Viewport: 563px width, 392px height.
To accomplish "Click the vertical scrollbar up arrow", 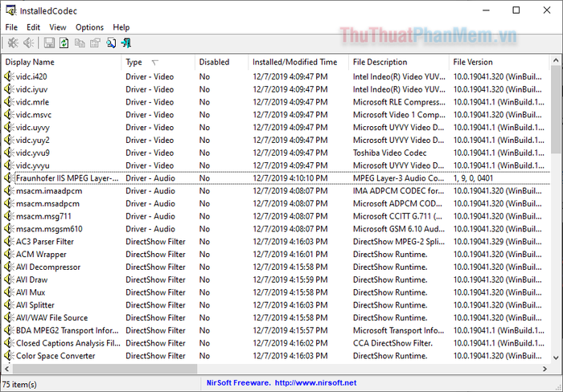I will pos(556,60).
